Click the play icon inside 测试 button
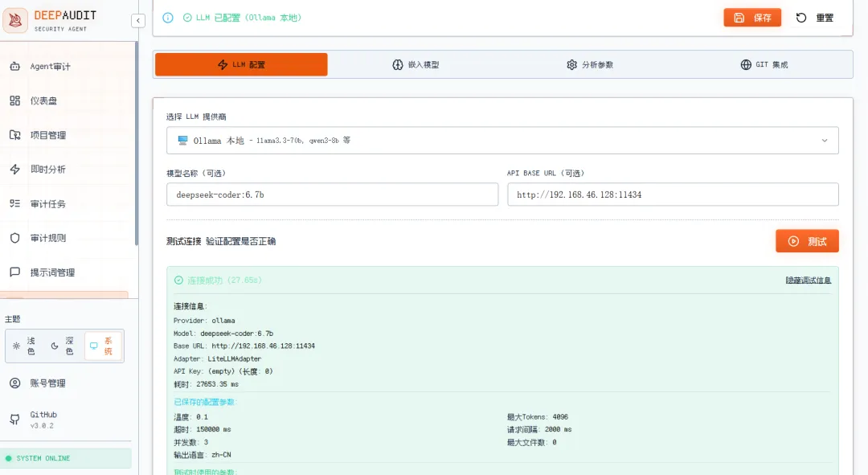868x475 pixels. 793,241
